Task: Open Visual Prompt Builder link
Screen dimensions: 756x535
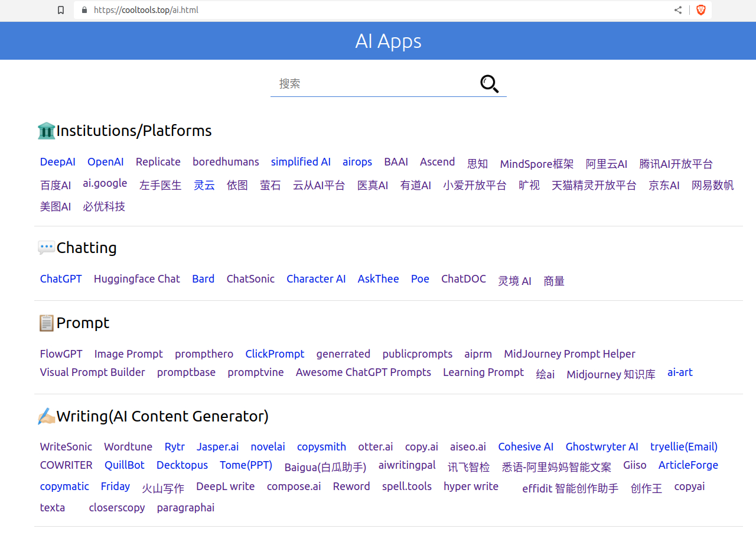Action: coord(93,372)
